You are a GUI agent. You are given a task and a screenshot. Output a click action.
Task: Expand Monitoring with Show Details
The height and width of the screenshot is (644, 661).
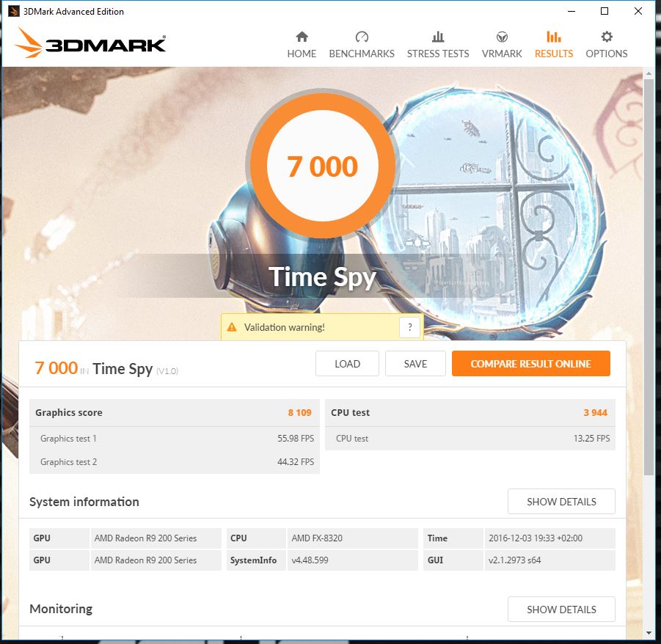561,610
